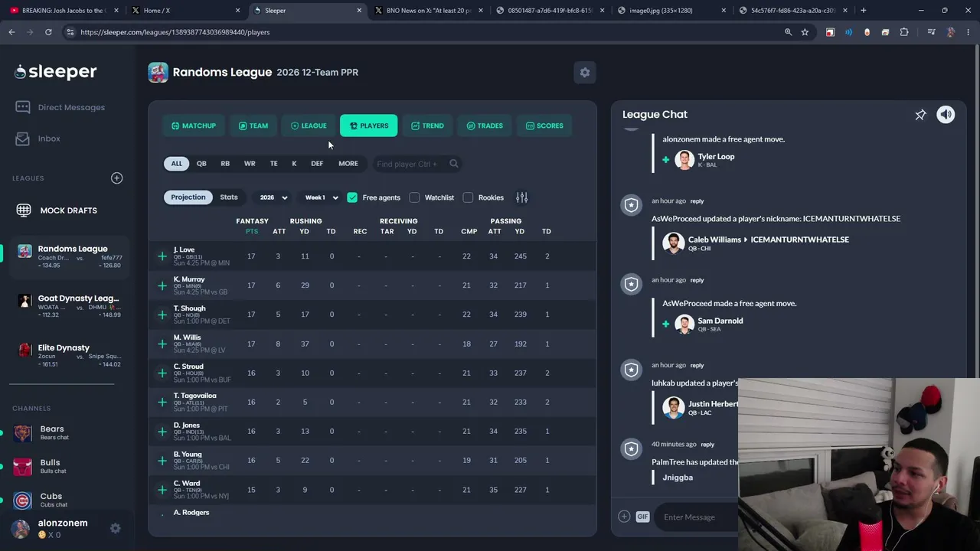Show all positions with ALL filter

pos(176,164)
